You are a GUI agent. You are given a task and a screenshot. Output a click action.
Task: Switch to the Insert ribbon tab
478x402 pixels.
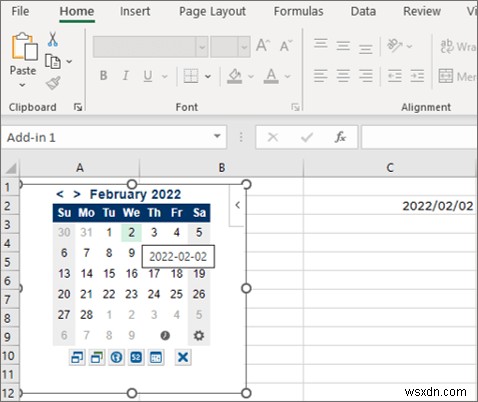coord(135,11)
